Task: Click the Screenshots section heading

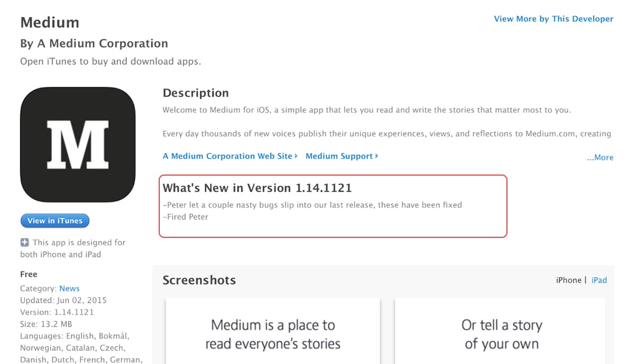Action: [x=199, y=280]
